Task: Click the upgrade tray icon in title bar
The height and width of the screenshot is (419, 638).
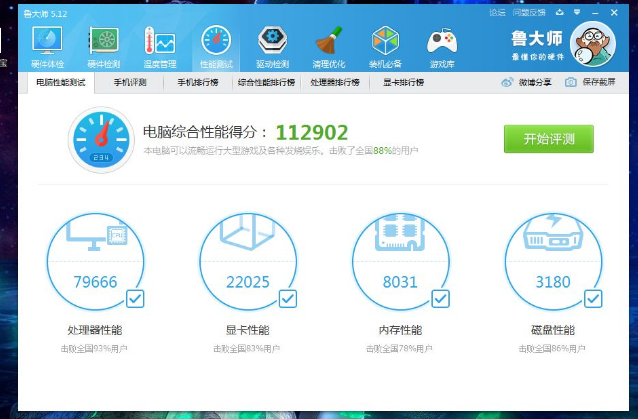Action: [x=560, y=12]
